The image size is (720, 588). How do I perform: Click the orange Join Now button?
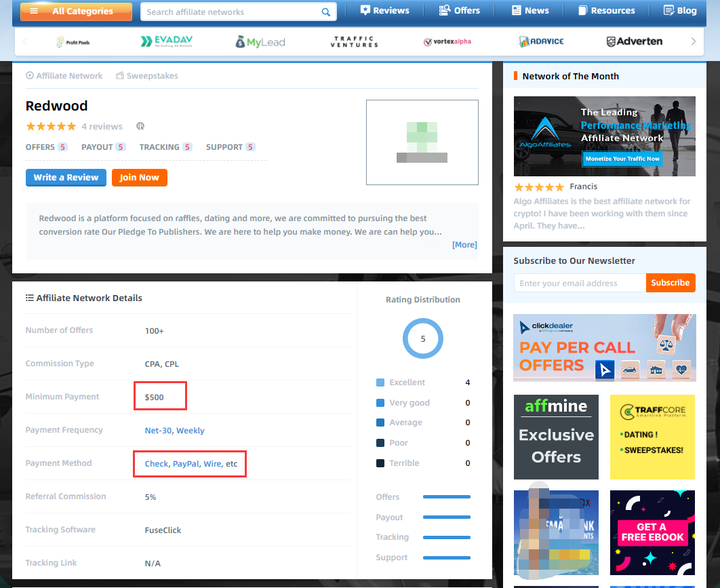[139, 177]
